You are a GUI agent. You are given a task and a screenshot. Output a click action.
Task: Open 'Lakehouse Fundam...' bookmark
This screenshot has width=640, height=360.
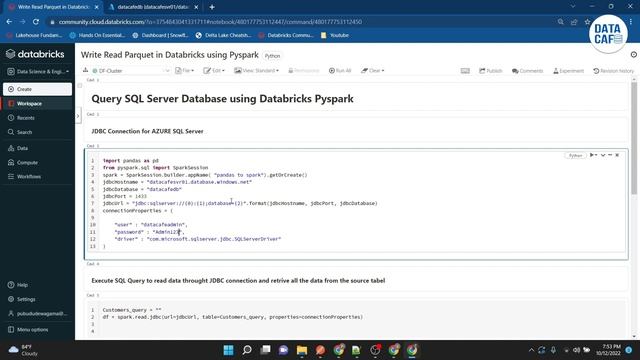(x=34, y=36)
